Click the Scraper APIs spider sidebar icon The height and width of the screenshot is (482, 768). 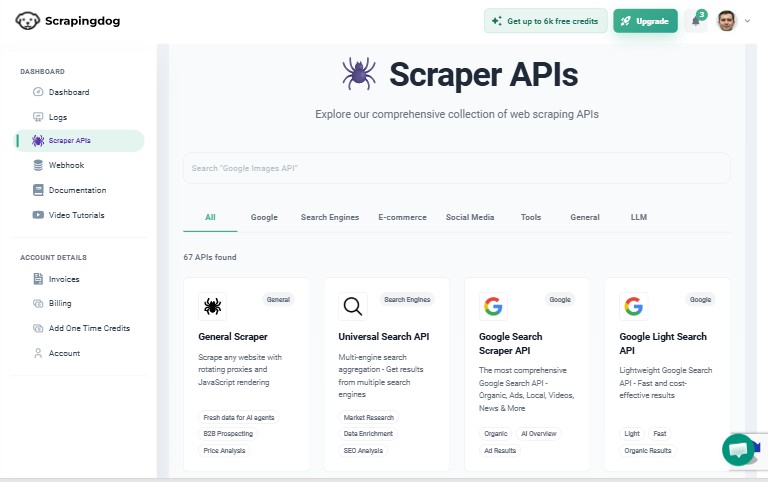[38, 141]
